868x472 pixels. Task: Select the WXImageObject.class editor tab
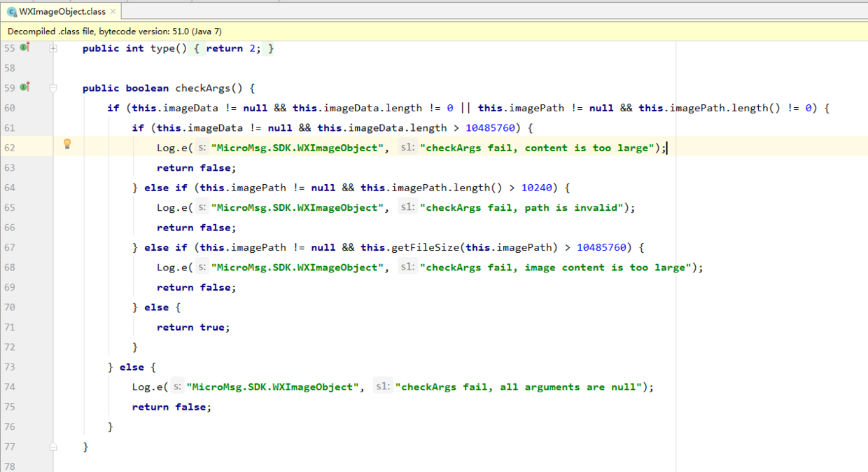61,11
